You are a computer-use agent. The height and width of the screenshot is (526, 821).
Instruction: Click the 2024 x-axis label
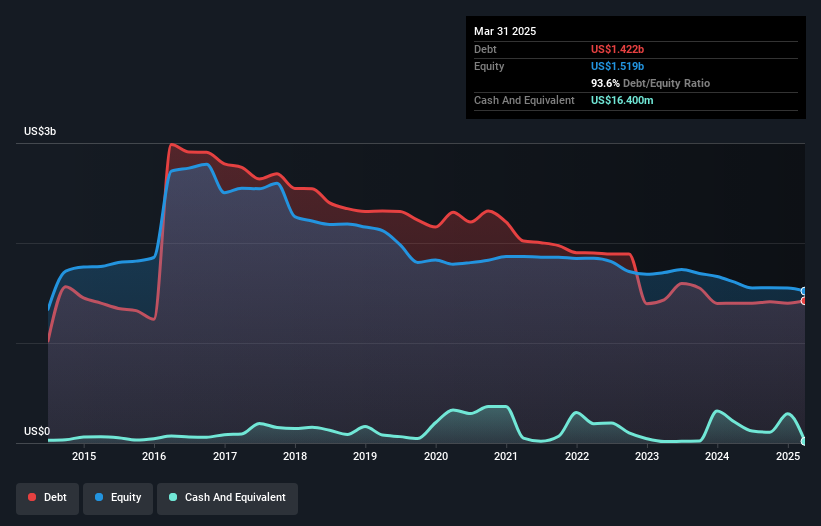(x=717, y=456)
